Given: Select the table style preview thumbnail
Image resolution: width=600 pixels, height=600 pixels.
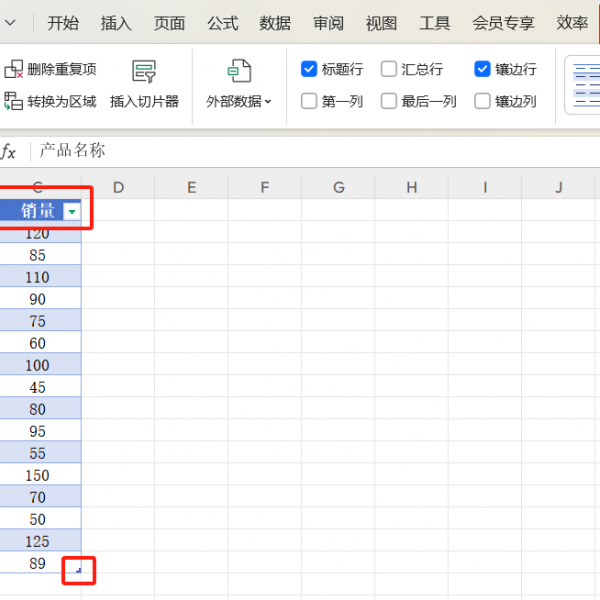Looking at the screenshot, I should point(584,84).
